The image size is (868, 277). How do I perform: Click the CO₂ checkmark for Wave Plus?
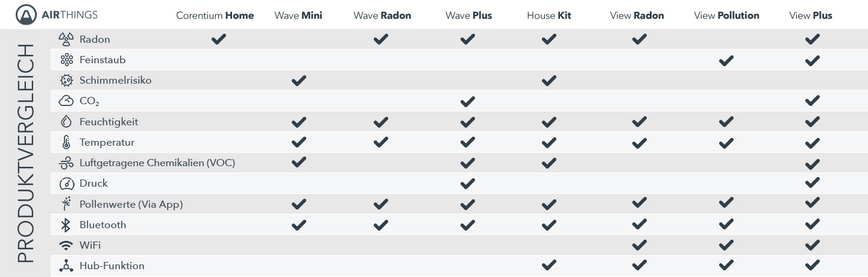468,102
